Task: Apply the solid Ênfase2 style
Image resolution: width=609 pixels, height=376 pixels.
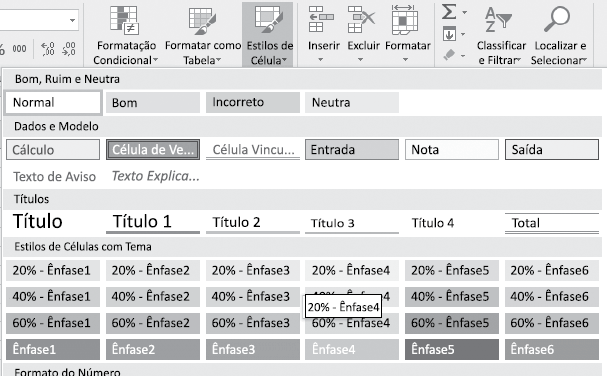Action: pyautogui.click(x=153, y=350)
